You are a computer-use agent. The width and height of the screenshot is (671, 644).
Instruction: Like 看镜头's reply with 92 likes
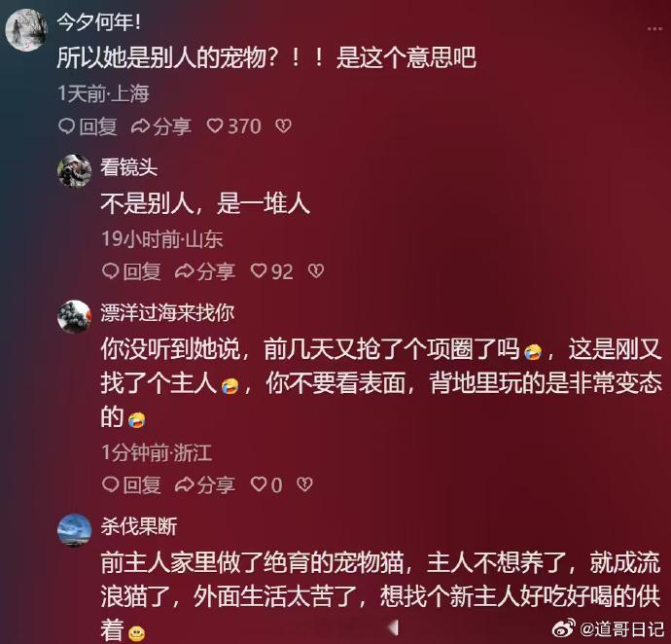click(x=271, y=271)
